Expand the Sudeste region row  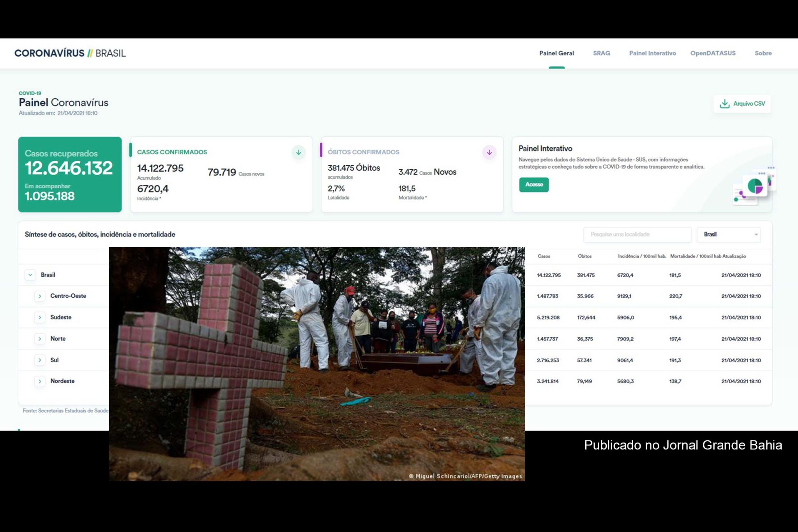point(40,318)
